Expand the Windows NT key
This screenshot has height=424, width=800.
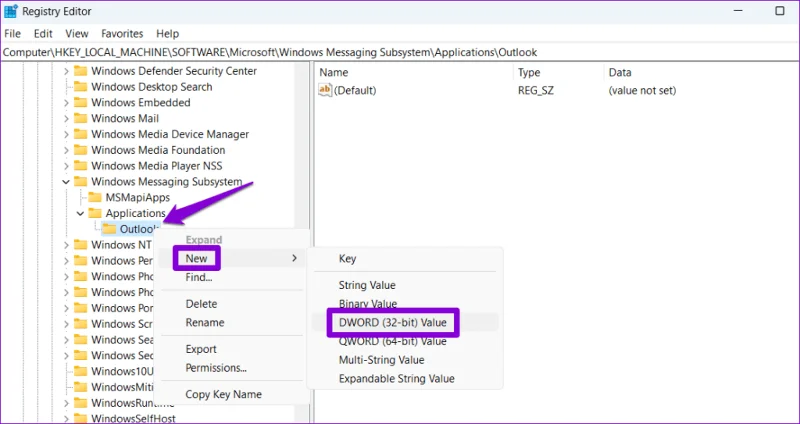click(66, 245)
